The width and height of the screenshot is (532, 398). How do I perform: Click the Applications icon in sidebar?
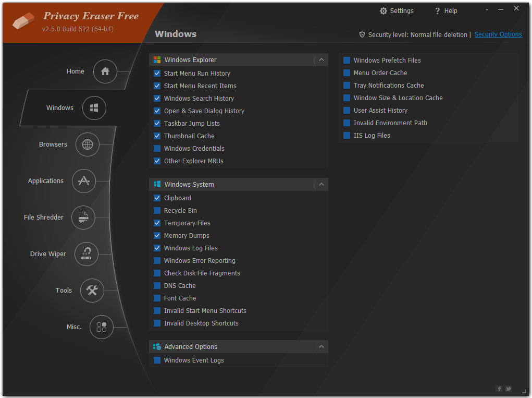pos(84,181)
